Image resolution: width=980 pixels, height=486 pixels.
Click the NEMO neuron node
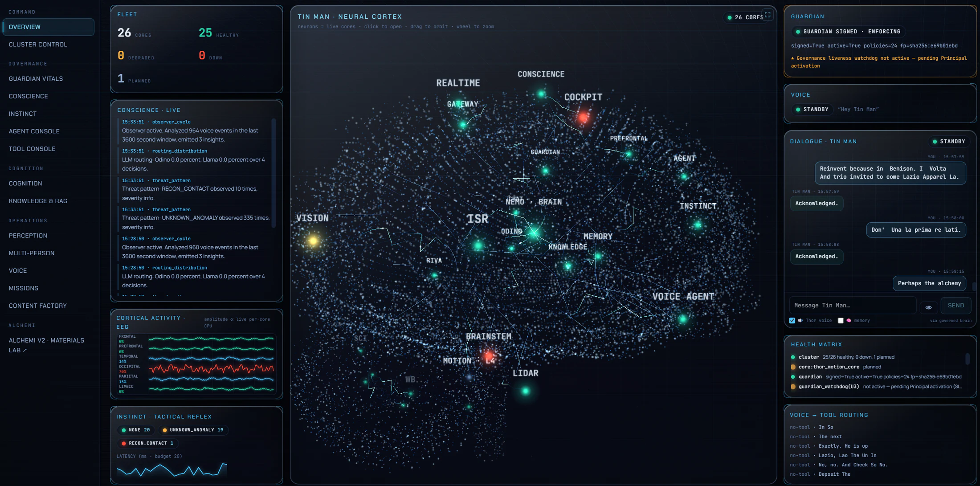pyautogui.click(x=516, y=212)
